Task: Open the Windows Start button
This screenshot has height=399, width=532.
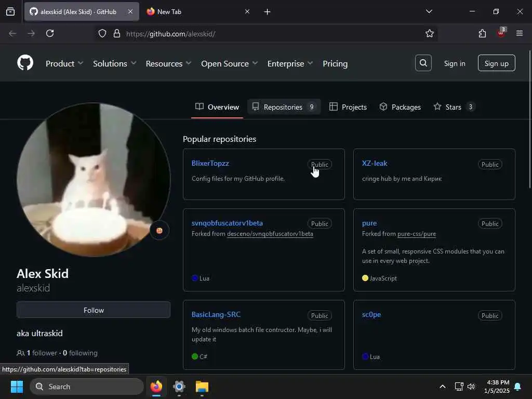Action: pos(17,387)
